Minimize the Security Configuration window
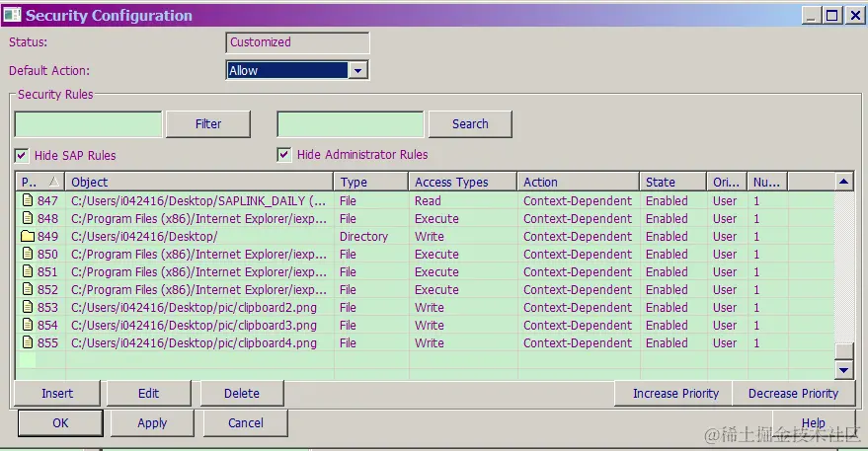The height and width of the screenshot is (451, 868). tap(811, 16)
